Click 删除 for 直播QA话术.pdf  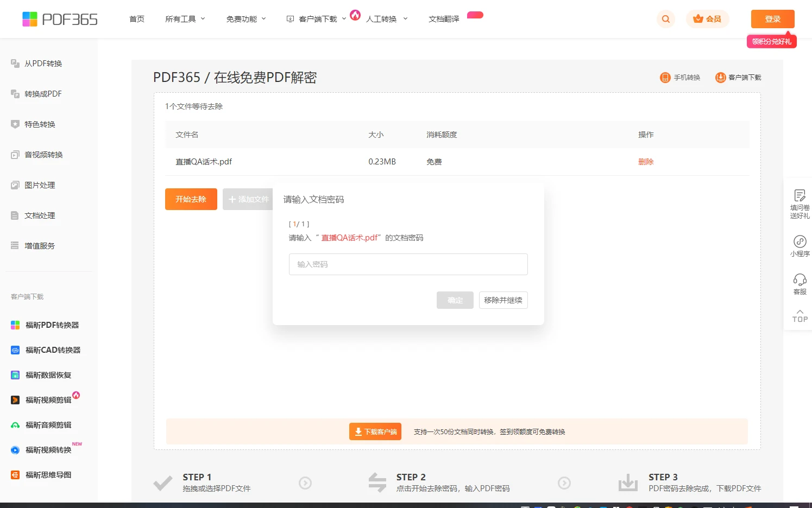646,162
